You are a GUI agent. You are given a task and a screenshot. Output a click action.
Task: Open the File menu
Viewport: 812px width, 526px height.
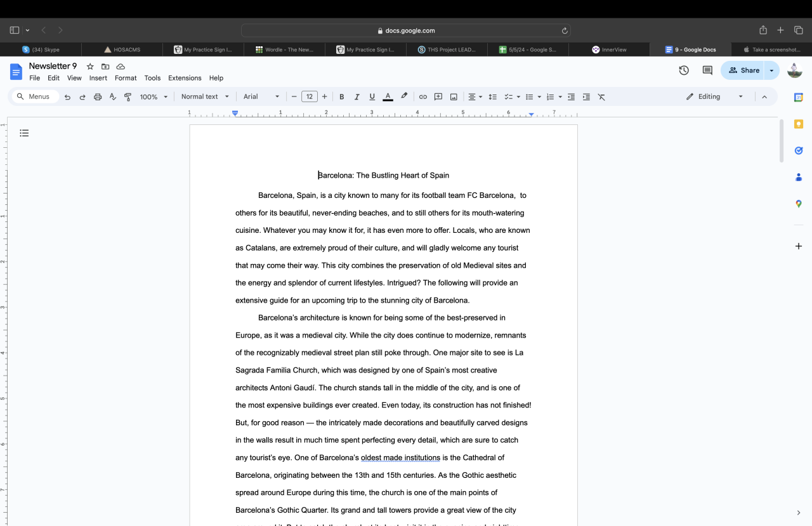[x=34, y=78]
